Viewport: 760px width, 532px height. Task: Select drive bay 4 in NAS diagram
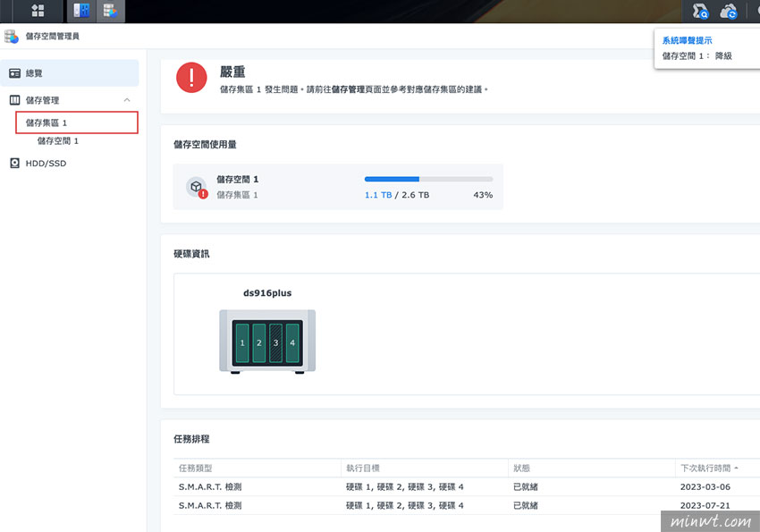click(x=292, y=342)
